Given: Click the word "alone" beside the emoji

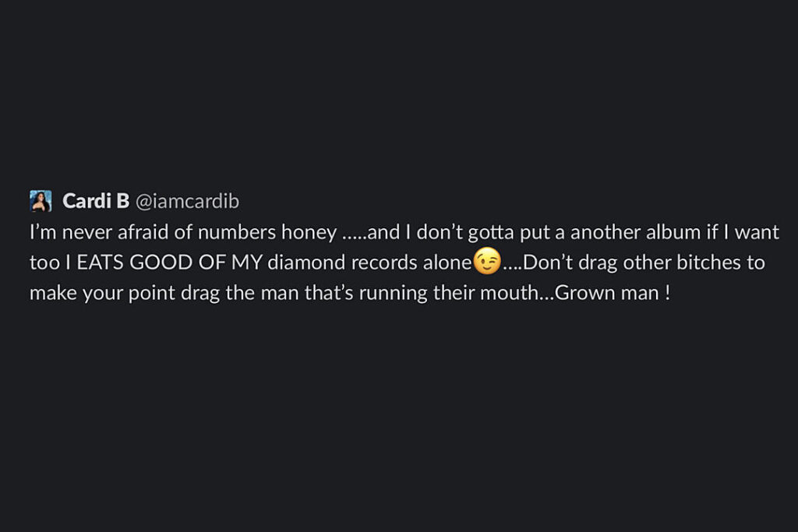Looking at the screenshot, I should pos(447,262).
